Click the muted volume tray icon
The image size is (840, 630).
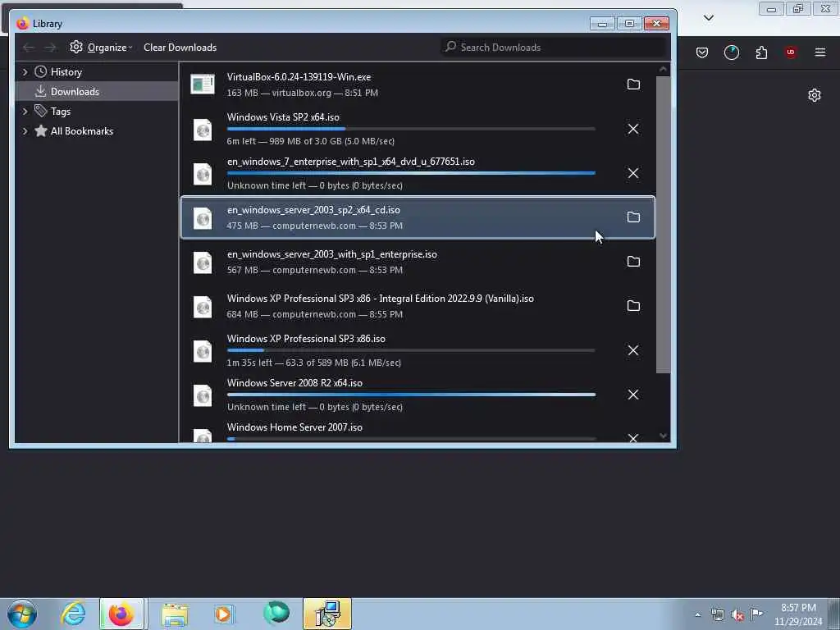coord(737,615)
